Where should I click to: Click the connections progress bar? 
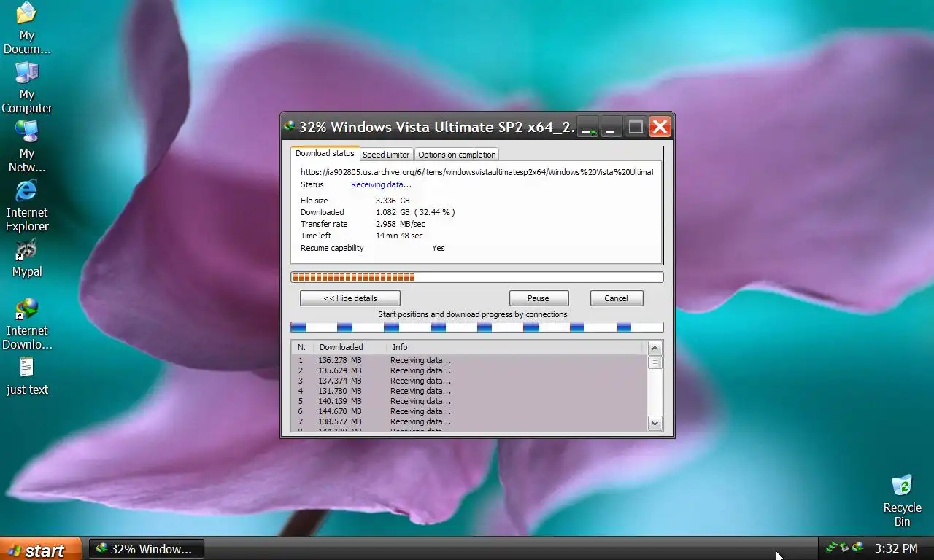pyautogui.click(x=477, y=327)
